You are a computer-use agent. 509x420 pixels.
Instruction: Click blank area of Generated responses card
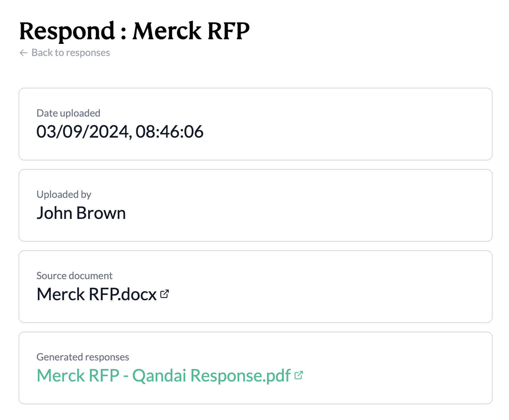pos(393,369)
